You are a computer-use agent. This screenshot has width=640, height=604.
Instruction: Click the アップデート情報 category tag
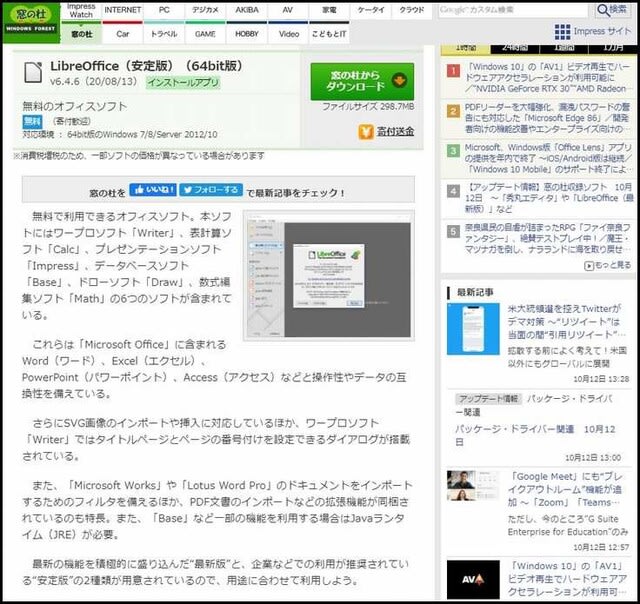(x=488, y=399)
